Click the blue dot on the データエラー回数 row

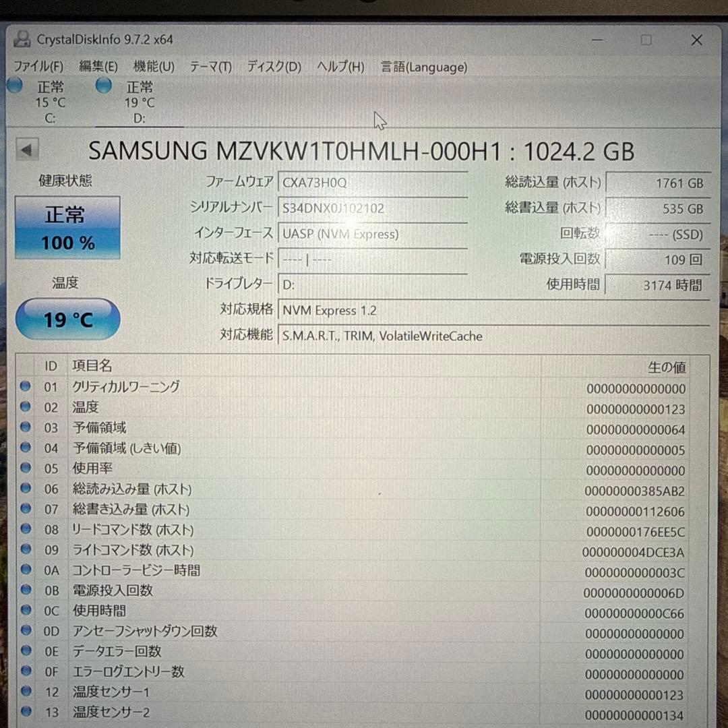point(25,650)
